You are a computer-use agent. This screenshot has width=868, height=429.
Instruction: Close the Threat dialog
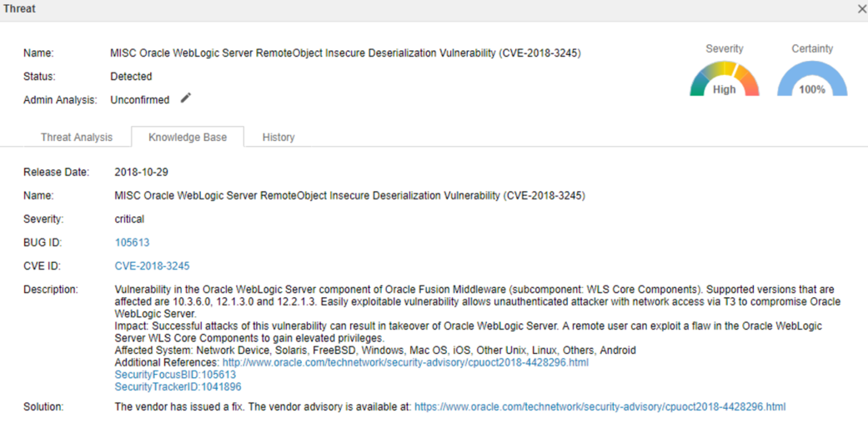tap(862, 9)
